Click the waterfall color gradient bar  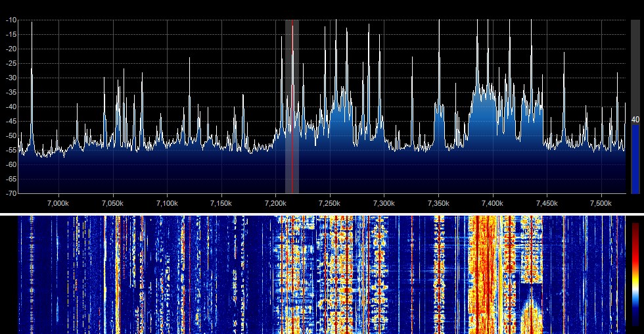coord(635,274)
